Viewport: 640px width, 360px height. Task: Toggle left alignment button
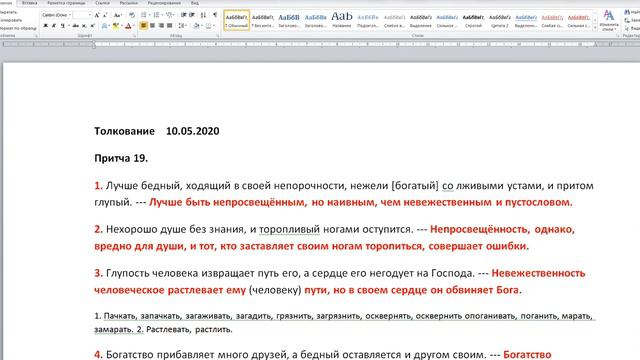[144, 26]
